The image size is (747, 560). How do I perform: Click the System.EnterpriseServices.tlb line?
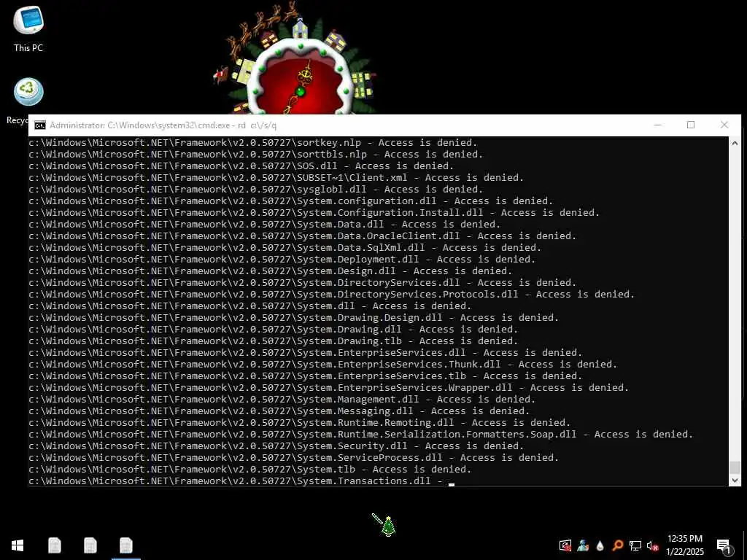point(306,376)
